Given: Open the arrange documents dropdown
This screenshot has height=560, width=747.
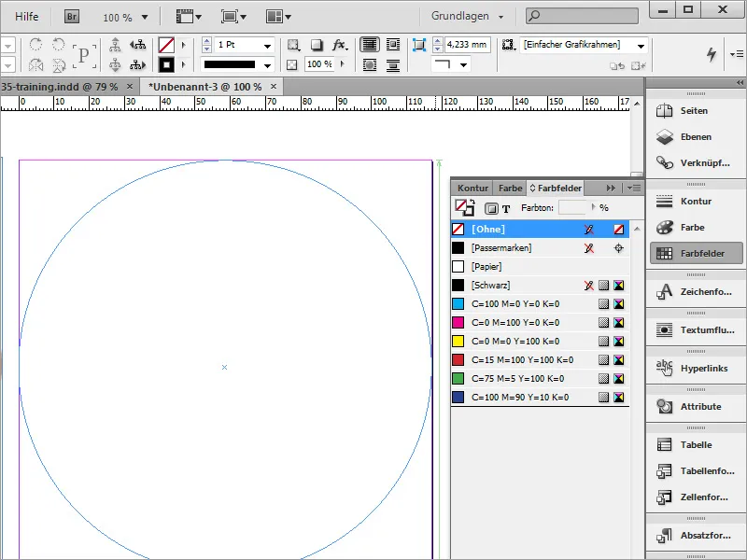Looking at the screenshot, I should (278, 17).
